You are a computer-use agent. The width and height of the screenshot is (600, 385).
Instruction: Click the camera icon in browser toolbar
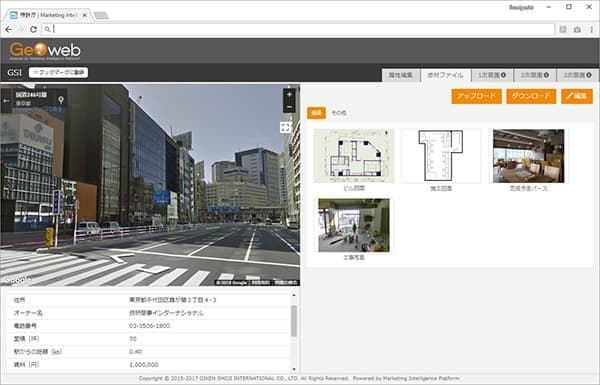coord(577,29)
